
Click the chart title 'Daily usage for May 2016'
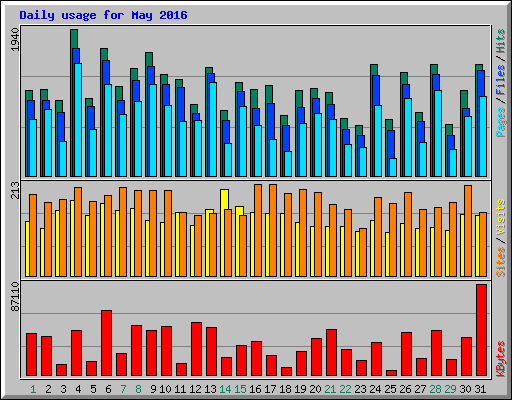[x=103, y=15]
